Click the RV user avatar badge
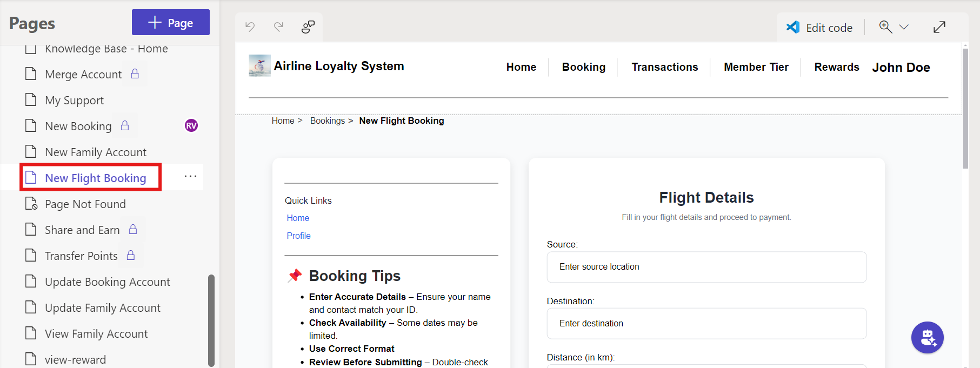Image resolution: width=980 pixels, height=368 pixels. [x=191, y=126]
